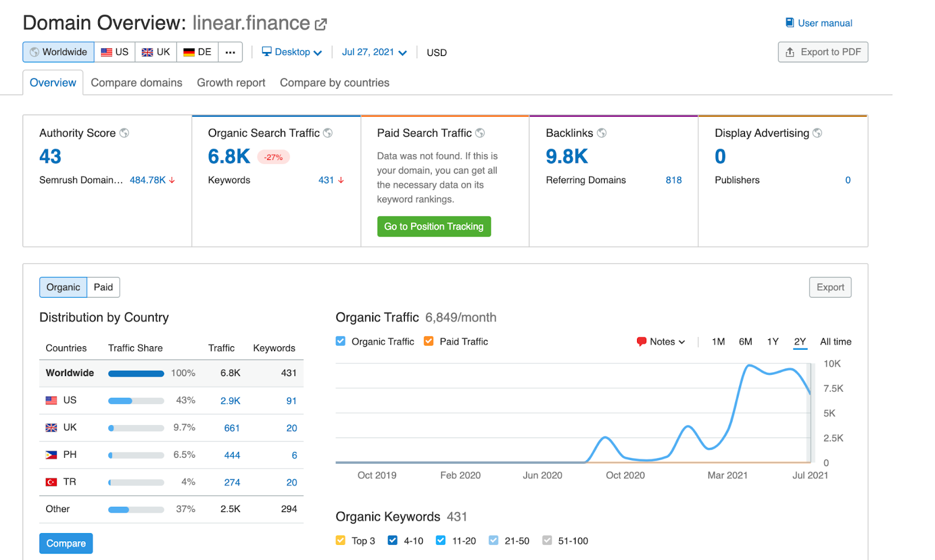Open the Compare domains tab
The height and width of the screenshot is (560, 935).
tap(137, 83)
